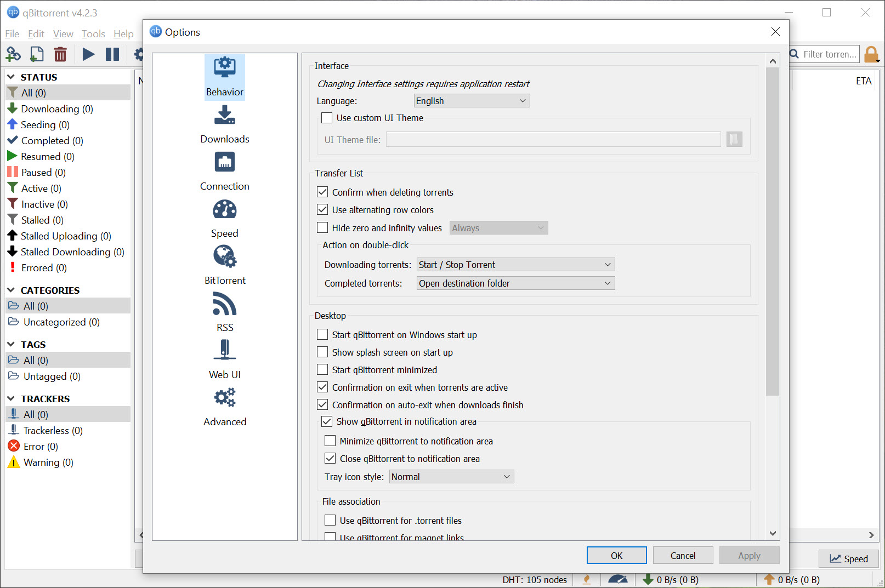Image resolution: width=885 pixels, height=588 pixels.
Task: Enable Start qBittorrent on Windows start up
Action: click(x=322, y=335)
